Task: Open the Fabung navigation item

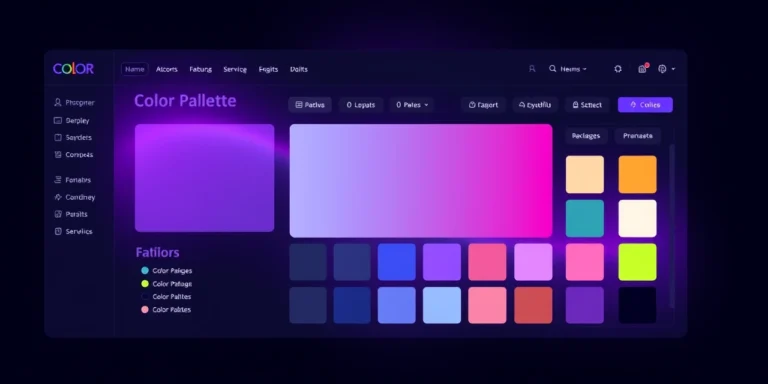Action: (x=200, y=69)
